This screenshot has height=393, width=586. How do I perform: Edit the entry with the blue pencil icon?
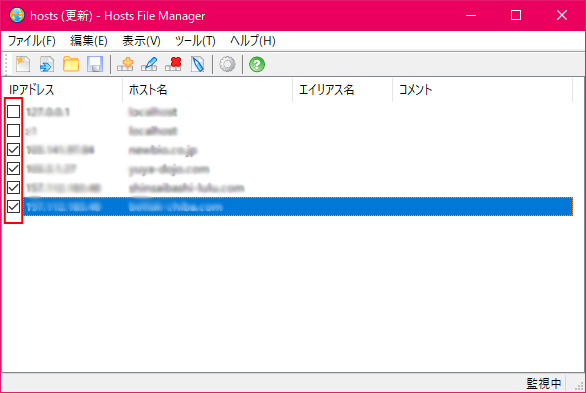click(149, 64)
